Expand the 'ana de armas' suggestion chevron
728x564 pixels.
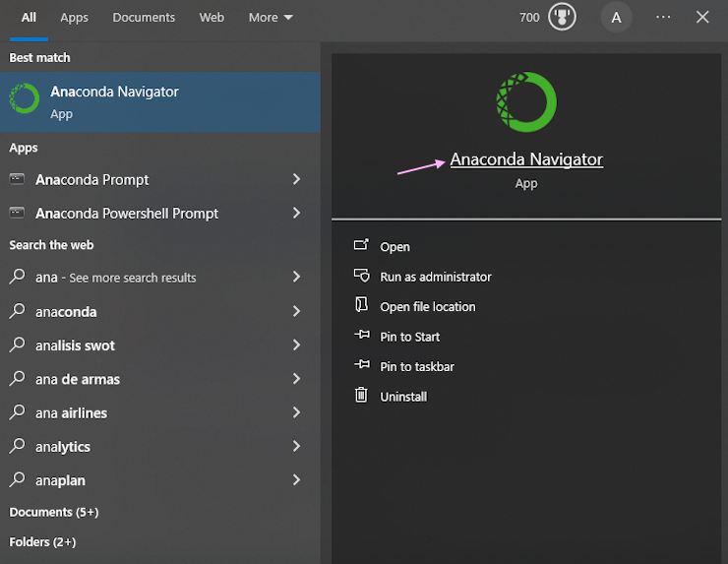296,379
